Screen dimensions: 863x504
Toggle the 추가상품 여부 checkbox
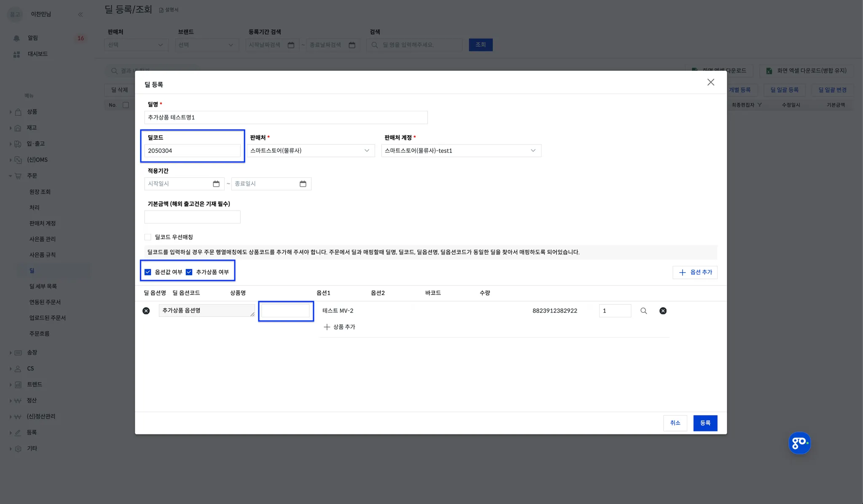pyautogui.click(x=189, y=272)
